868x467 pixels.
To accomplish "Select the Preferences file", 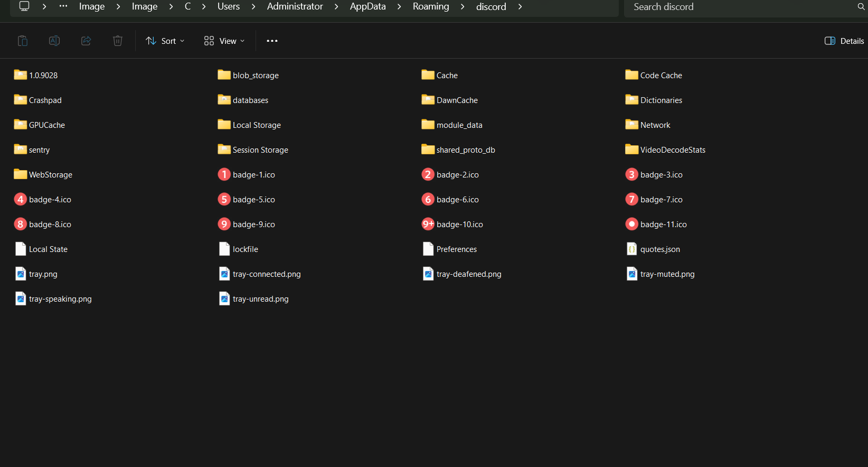I will [449, 249].
